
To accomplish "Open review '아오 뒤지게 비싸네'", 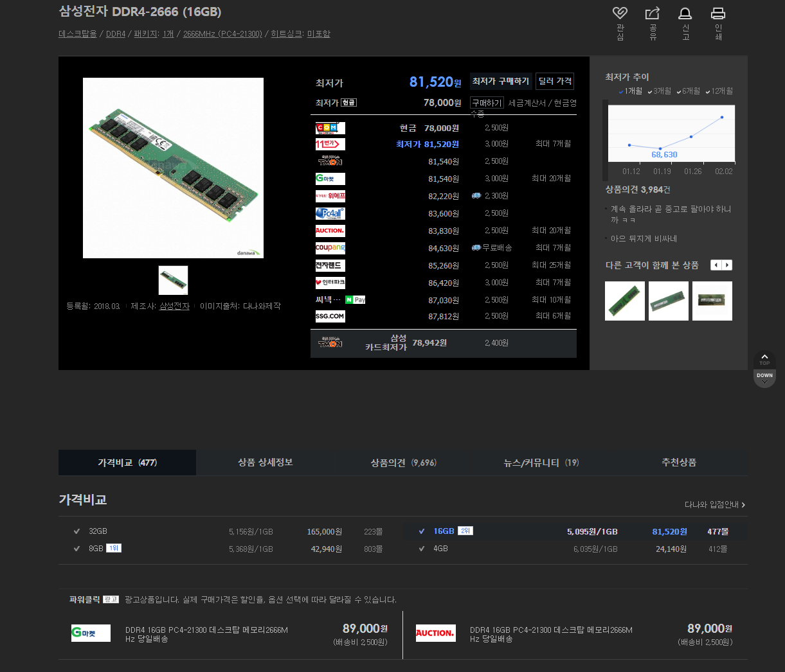I will pyautogui.click(x=644, y=238).
